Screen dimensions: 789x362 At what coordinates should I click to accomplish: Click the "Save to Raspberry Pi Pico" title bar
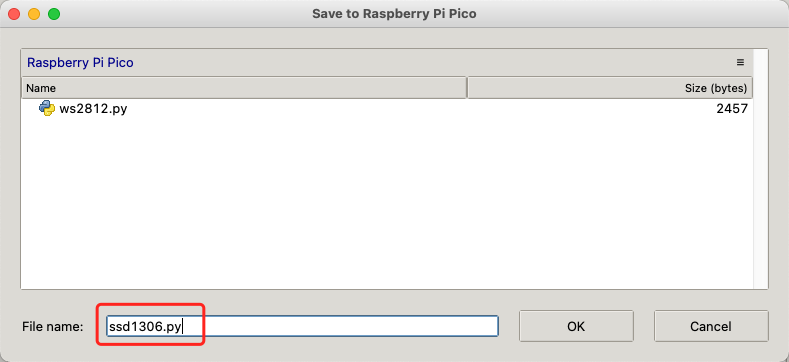[394, 14]
